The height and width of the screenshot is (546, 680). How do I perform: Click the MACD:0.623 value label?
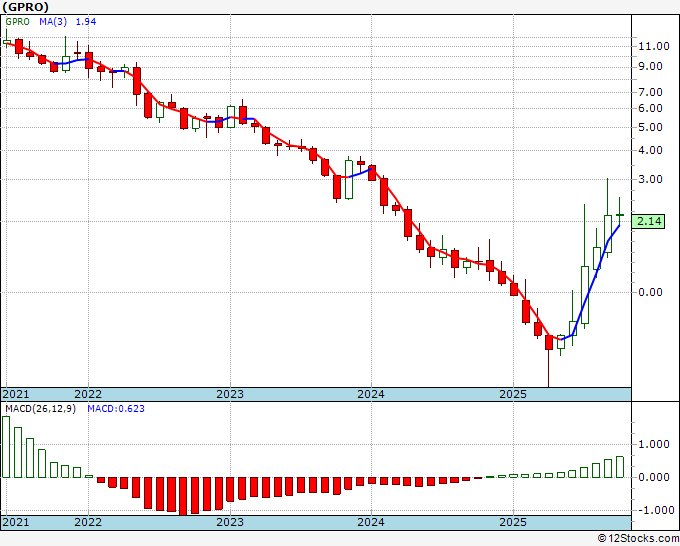(x=116, y=409)
